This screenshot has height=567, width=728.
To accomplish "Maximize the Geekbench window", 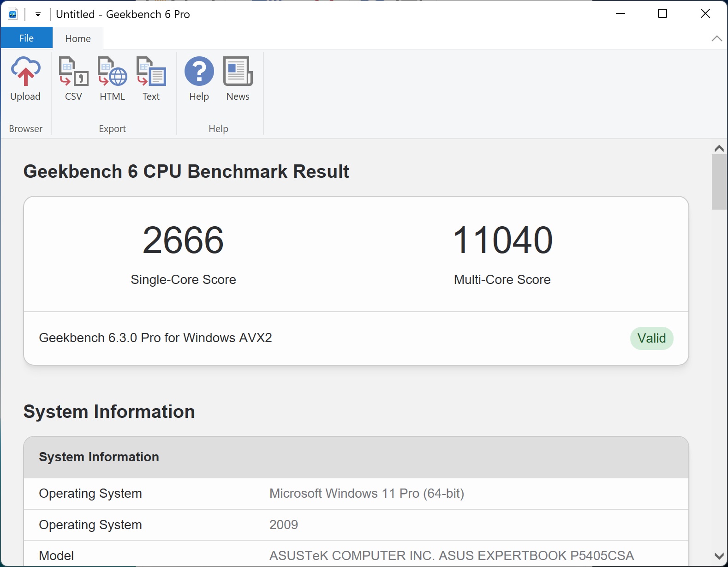I will 662,14.
